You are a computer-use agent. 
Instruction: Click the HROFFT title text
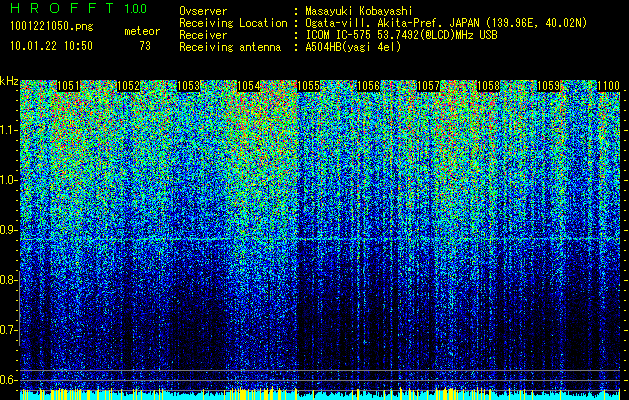(x=62, y=8)
